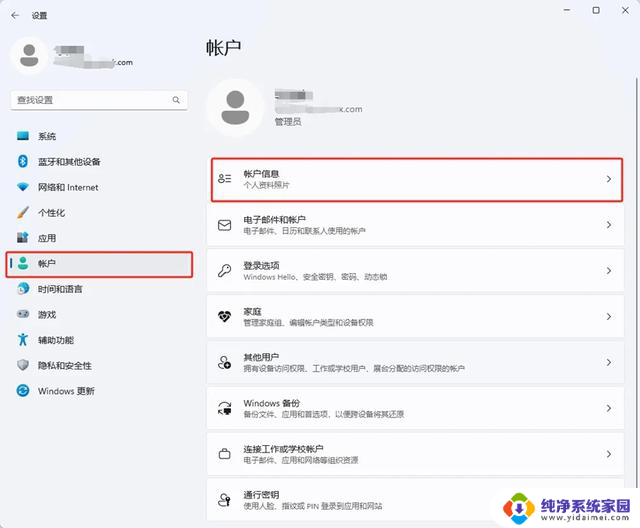
Task: Click the Windows 更新 sync icon
Action: pyautogui.click(x=23, y=391)
